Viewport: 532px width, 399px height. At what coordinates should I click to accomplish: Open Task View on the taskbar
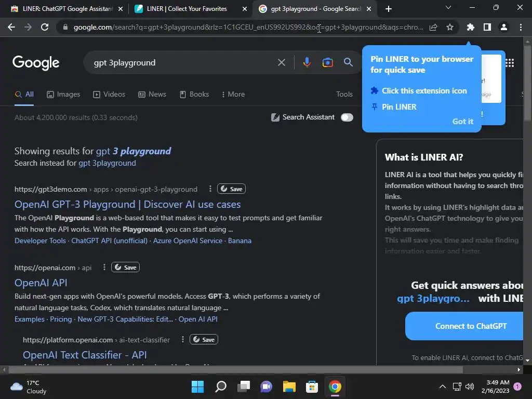244,387
